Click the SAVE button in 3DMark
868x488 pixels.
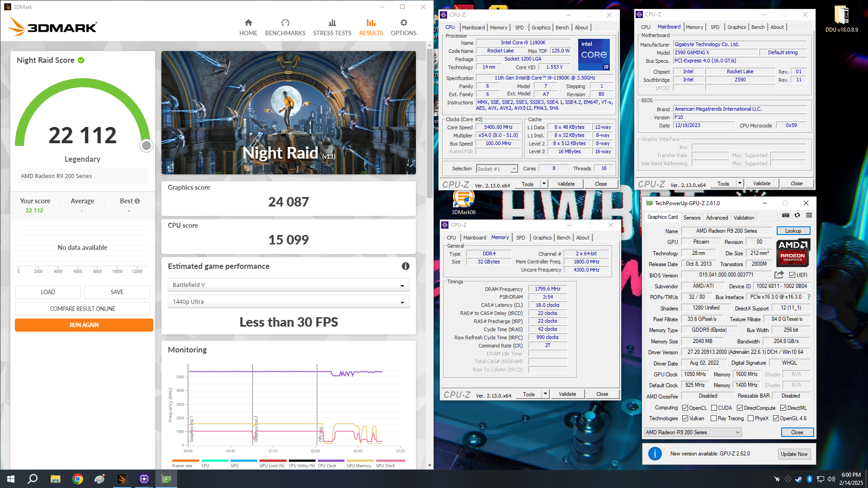pyautogui.click(x=117, y=292)
